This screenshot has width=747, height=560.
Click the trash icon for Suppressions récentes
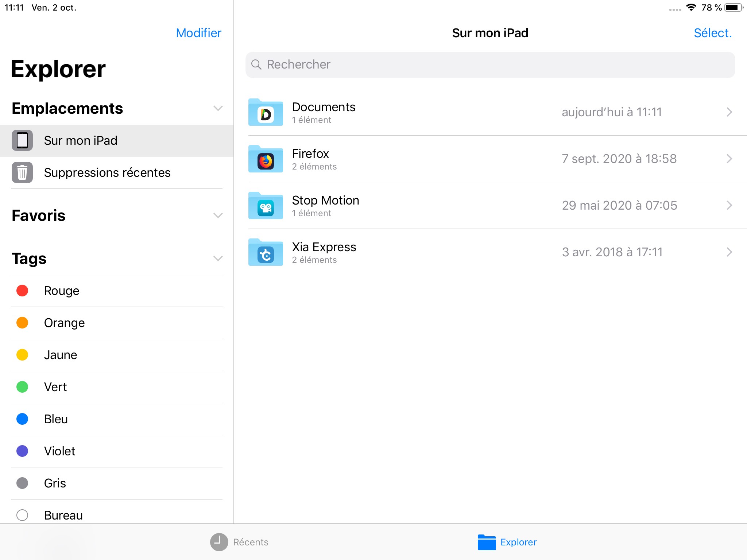(x=22, y=172)
